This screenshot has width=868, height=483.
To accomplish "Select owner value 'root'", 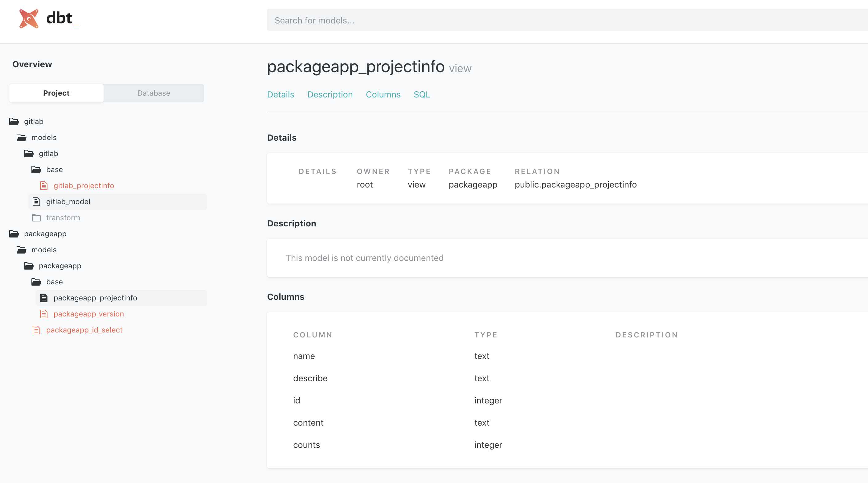I will (x=365, y=185).
